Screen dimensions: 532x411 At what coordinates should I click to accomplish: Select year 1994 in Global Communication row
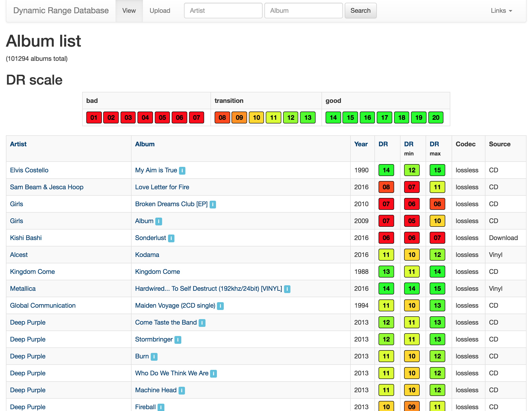(361, 305)
